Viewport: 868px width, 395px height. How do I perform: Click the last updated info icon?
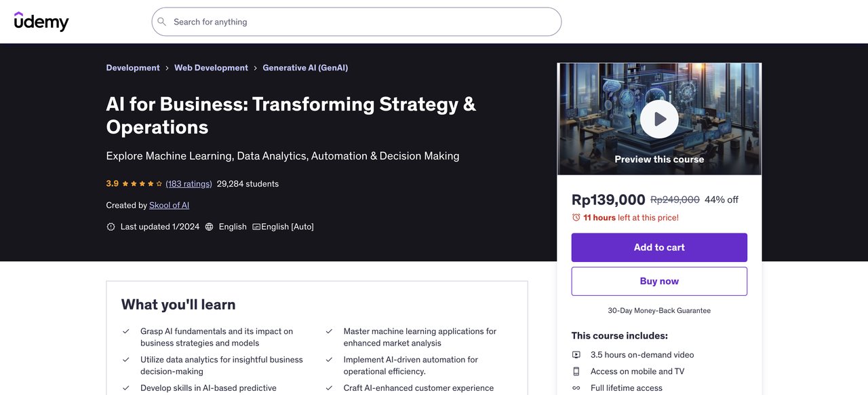pyautogui.click(x=111, y=227)
